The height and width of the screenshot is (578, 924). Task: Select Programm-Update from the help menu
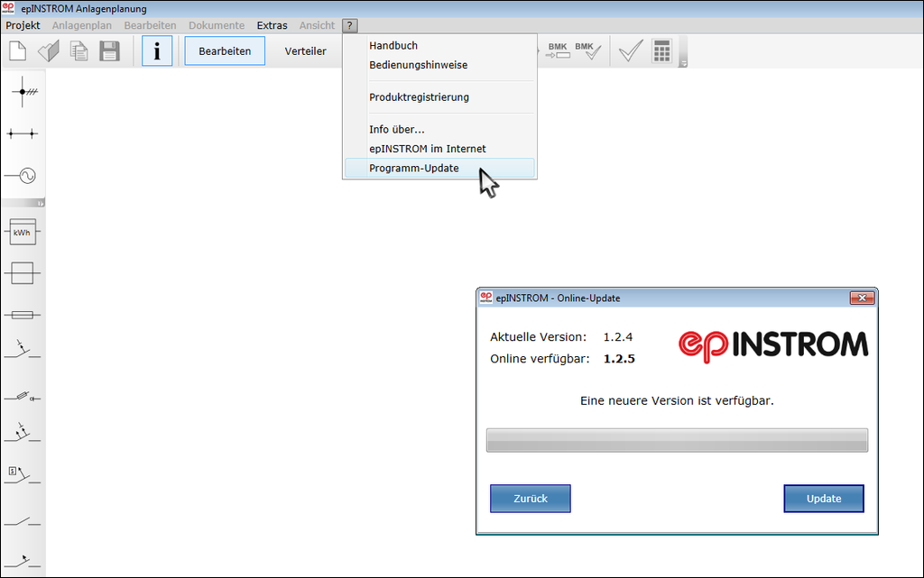coord(439,169)
